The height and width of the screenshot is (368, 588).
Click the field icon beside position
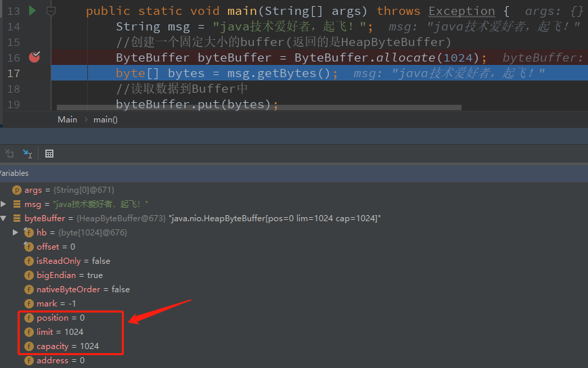pyautogui.click(x=29, y=318)
